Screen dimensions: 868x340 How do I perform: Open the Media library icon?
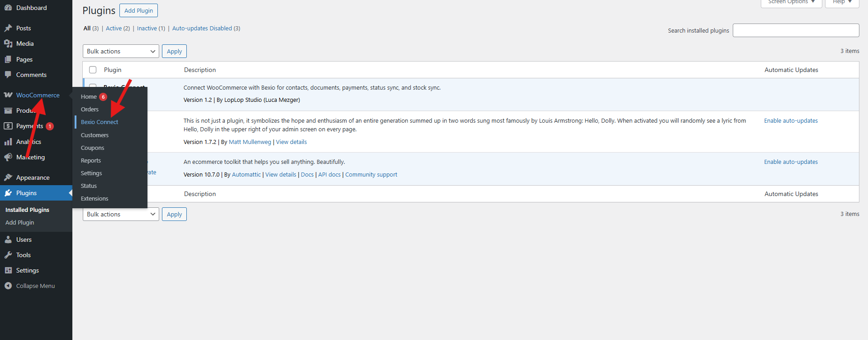tap(8, 43)
